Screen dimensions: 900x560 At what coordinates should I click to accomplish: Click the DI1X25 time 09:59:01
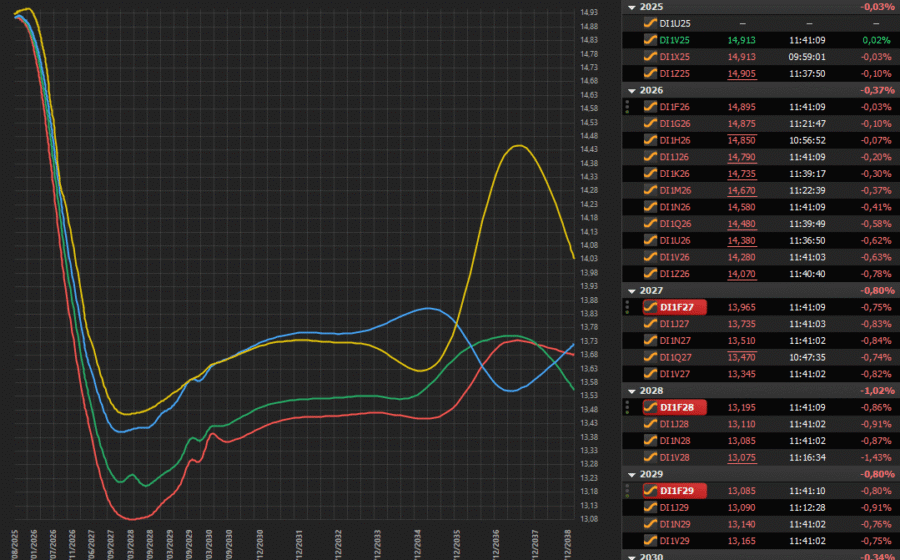click(x=807, y=57)
